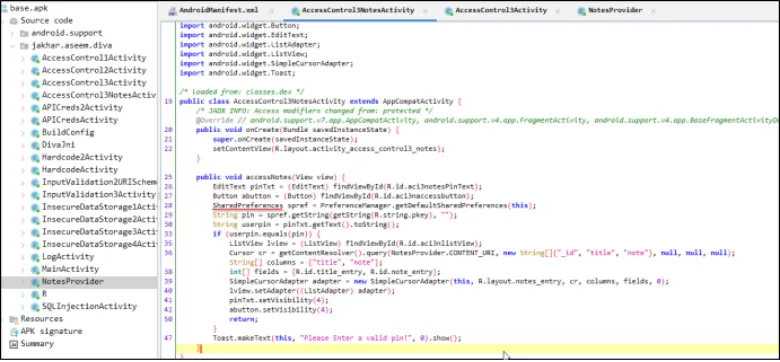Click the InputValidation3Activity class icon

[x=35, y=195]
